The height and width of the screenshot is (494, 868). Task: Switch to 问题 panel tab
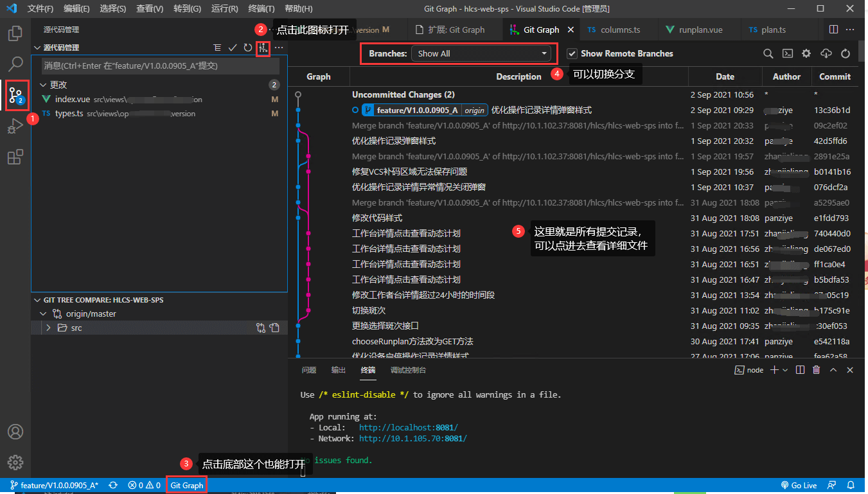pos(309,370)
